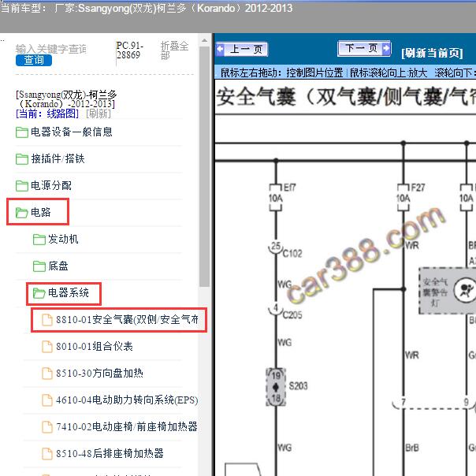
Task: Click the folder icon next to 电器设备一般信息
Action: pos(22,132)
